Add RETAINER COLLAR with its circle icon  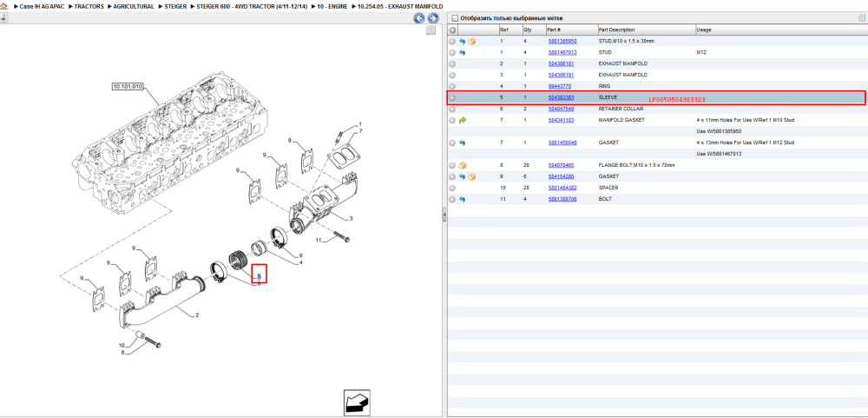452,109
